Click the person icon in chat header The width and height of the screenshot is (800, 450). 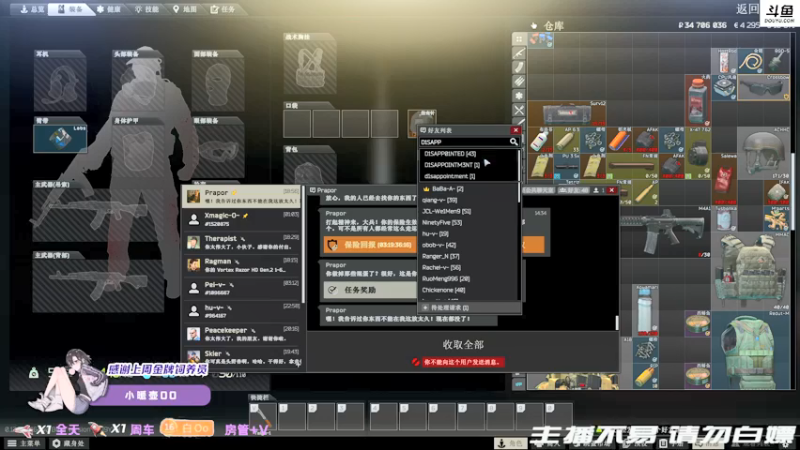coord(597,190)
